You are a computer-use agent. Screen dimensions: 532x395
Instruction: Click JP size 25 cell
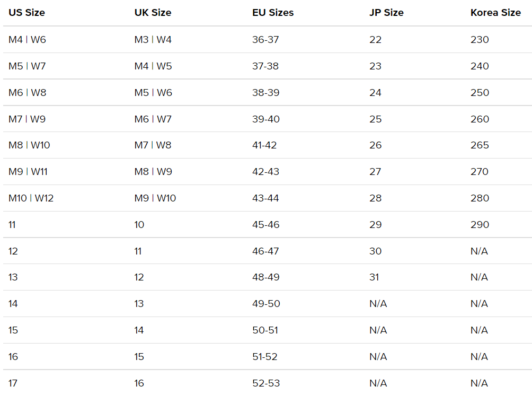pyautogui.click(x=376, y=119)
